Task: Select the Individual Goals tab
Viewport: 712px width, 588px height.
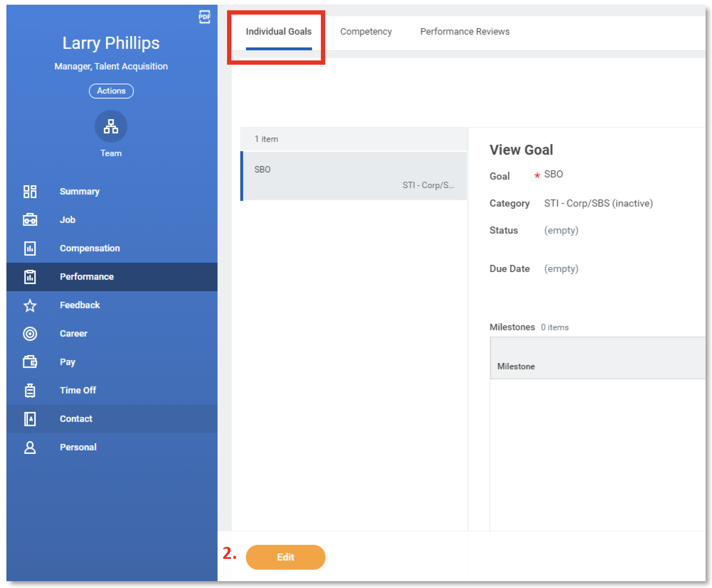Action: coord(279,31)
